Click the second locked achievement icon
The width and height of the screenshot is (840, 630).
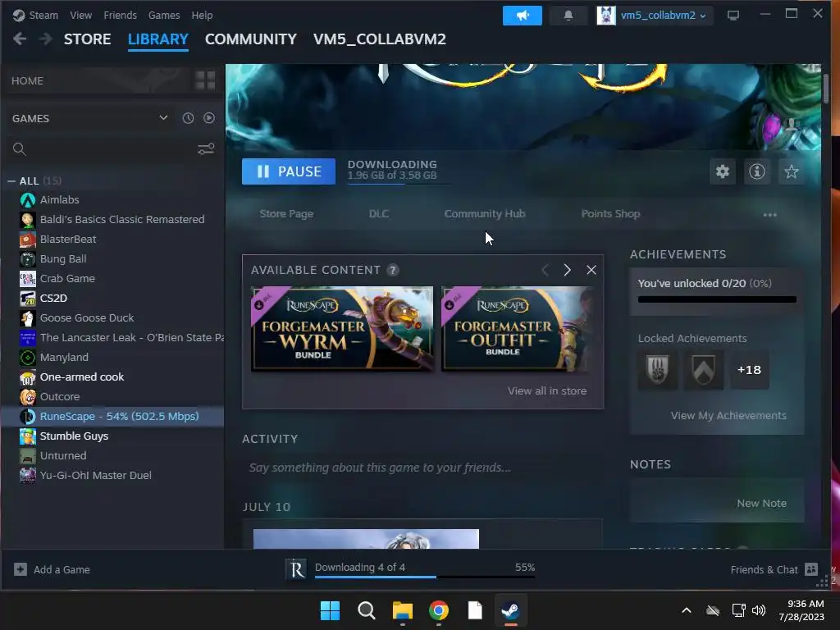[x=703, y=370]
